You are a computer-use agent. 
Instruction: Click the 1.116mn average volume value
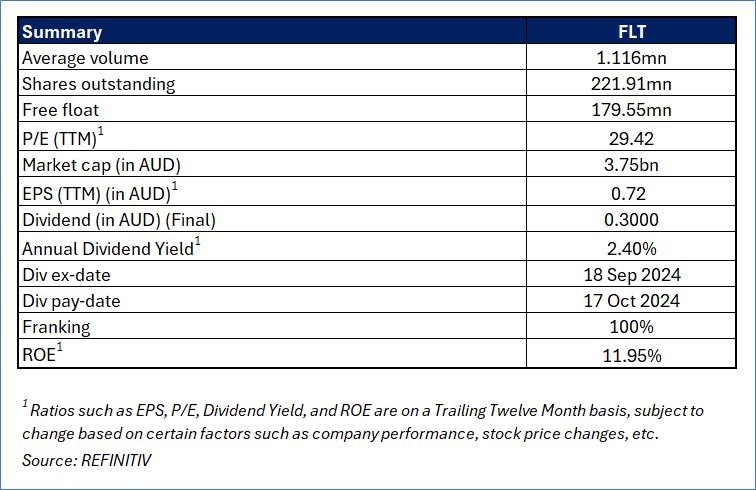pyautogui.click(x=631, y=59)
